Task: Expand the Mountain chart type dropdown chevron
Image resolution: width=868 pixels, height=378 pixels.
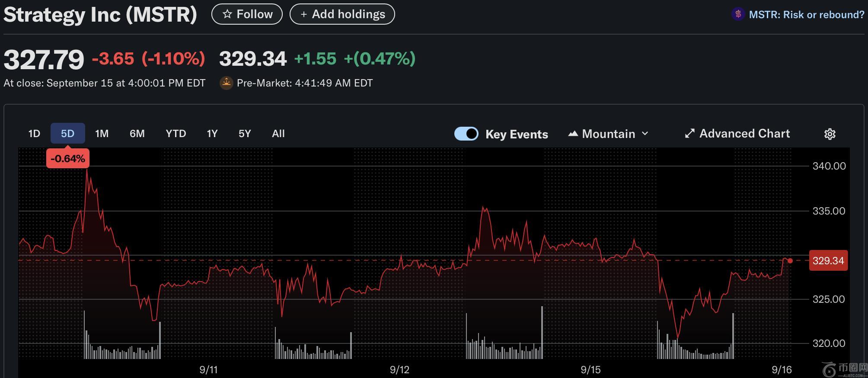Action: pos(645,134)
